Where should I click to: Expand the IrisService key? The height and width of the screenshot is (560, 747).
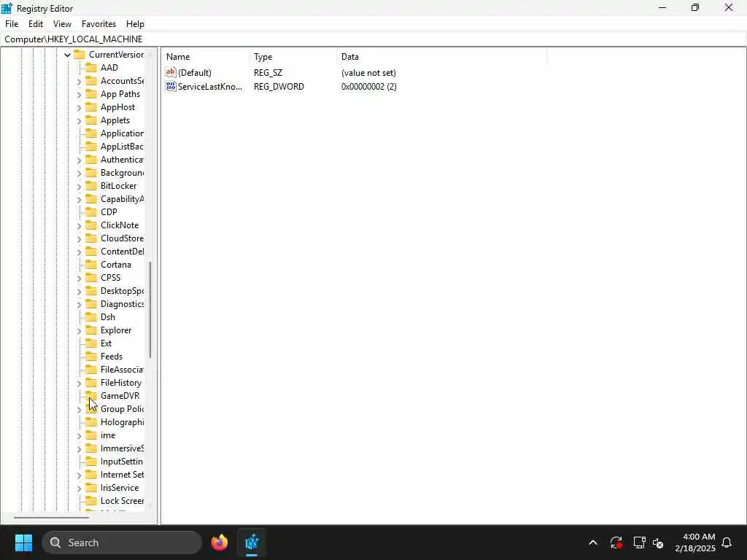point(79,488)
